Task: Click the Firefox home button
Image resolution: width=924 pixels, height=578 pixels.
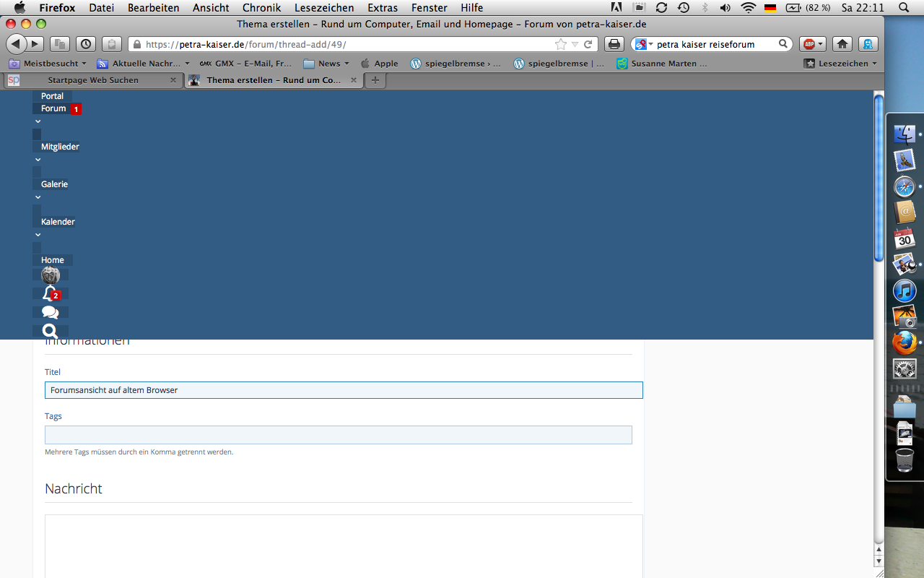Action: tap(842, 44)
